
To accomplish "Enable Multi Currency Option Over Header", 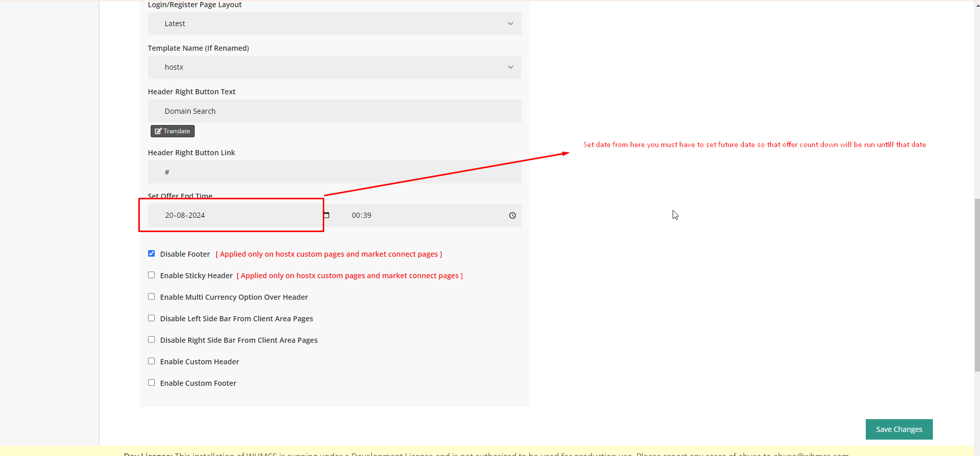I will [152, 297].
